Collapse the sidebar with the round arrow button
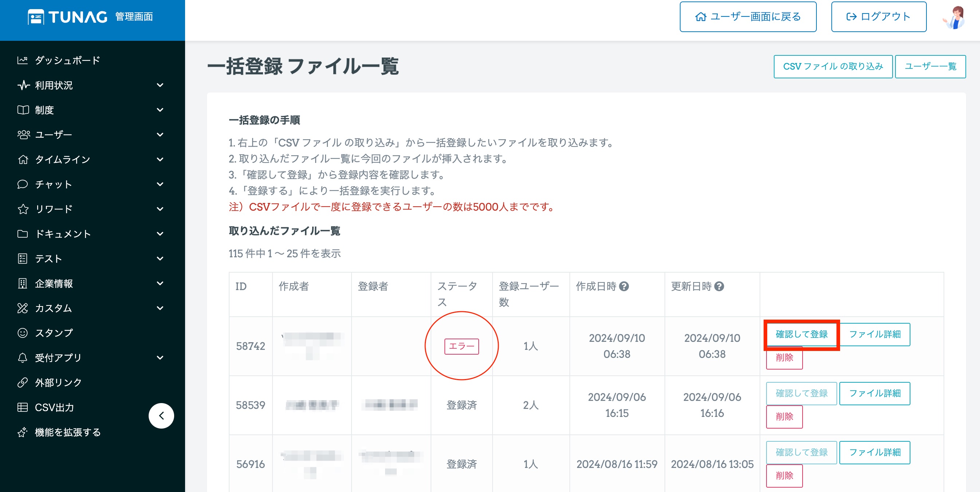The height and width of the screenshot is (492, 980). click(161, 415)
